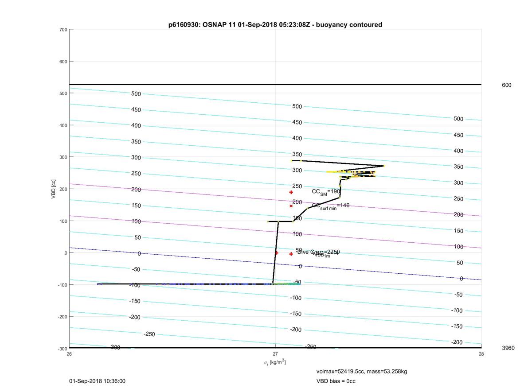
Task: Click the 'volmax=52419.5cc, mass=53.258kg' text
Action: [x=361, y=371]
